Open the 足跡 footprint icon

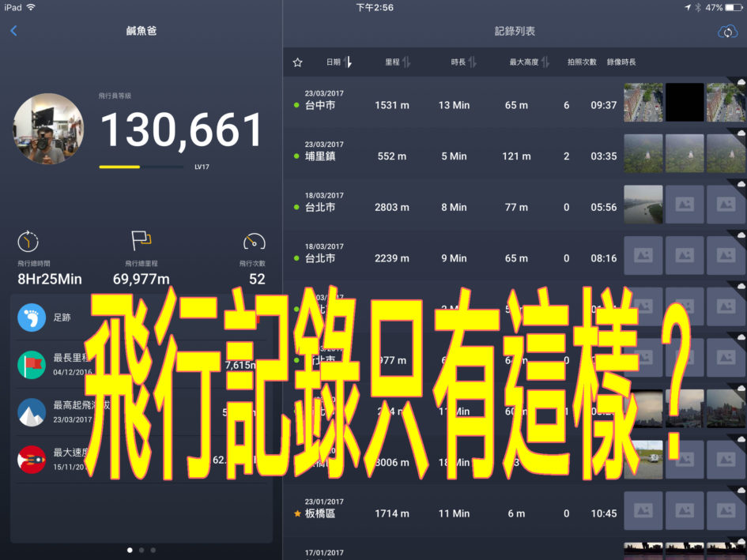click(x=32, y=318)
